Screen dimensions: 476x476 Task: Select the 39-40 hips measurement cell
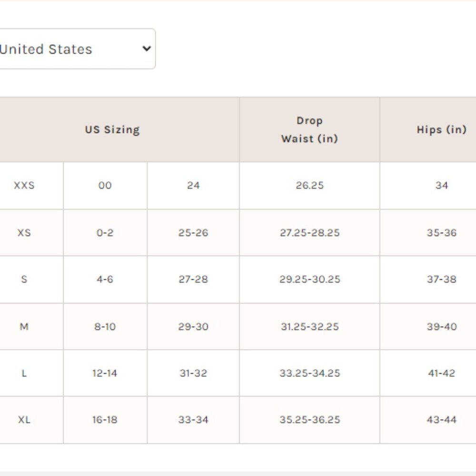pyautogui.click(x=441, y=327)
